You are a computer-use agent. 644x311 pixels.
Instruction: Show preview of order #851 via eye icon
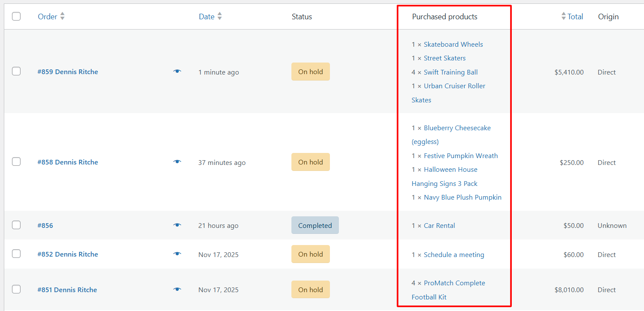[177, 290]
